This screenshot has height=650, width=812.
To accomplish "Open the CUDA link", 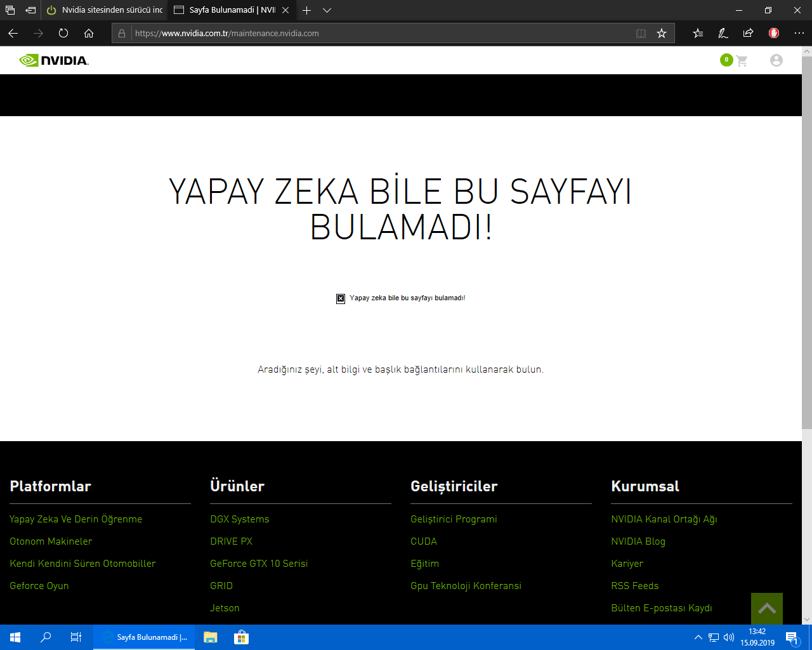I will [424, 541].
